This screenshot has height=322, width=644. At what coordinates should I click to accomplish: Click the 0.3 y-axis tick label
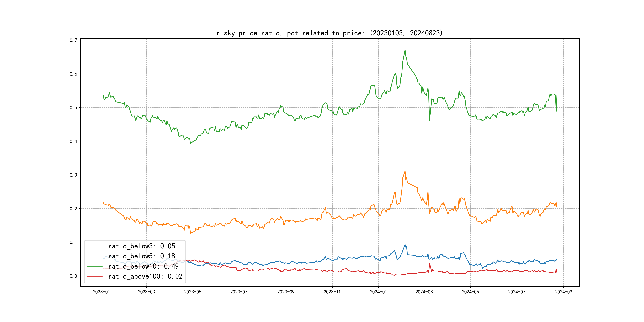point(73,175)
